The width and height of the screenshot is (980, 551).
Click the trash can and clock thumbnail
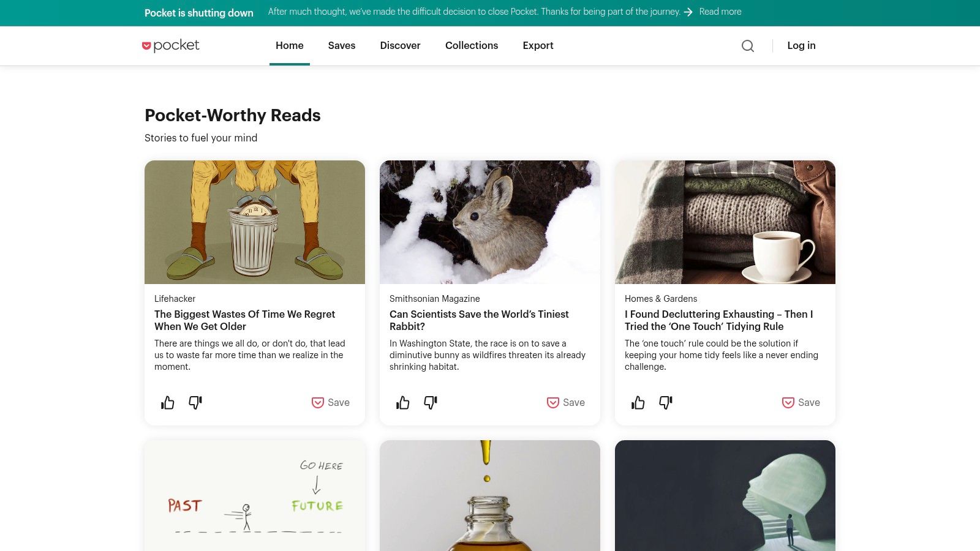(x=255, y=222)
